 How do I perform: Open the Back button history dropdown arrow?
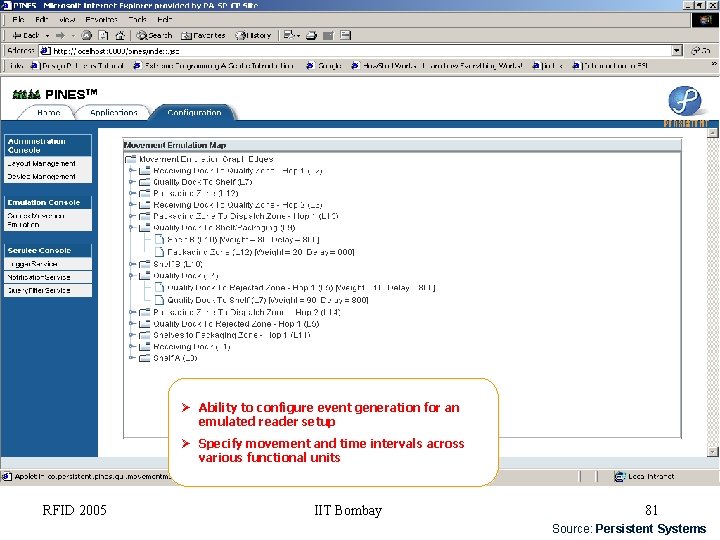[x=47, y=35]
